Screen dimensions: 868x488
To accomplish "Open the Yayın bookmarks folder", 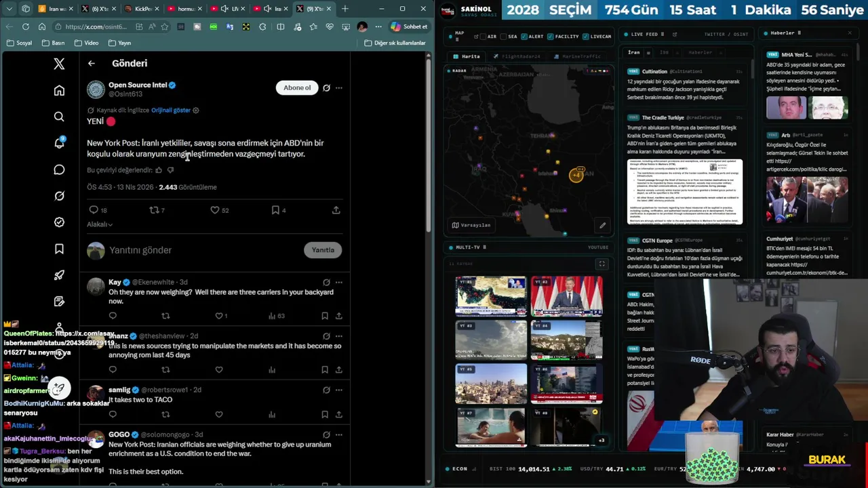I will click(119, 43).
